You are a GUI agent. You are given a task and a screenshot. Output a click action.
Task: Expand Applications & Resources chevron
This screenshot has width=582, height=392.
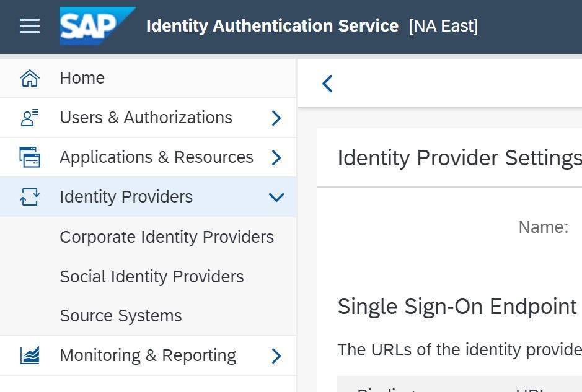276,157
